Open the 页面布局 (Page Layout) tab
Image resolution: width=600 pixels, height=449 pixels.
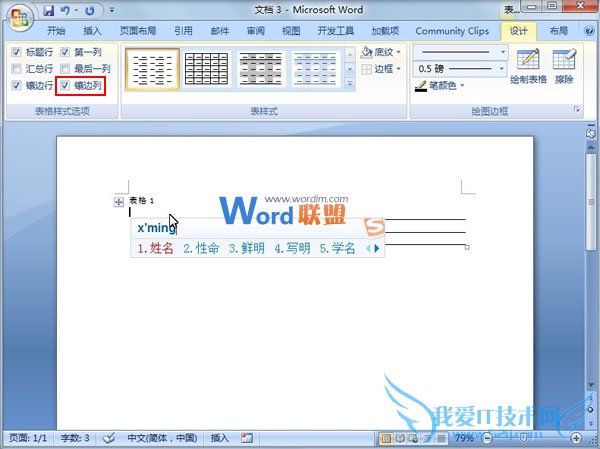pos(138,31)
